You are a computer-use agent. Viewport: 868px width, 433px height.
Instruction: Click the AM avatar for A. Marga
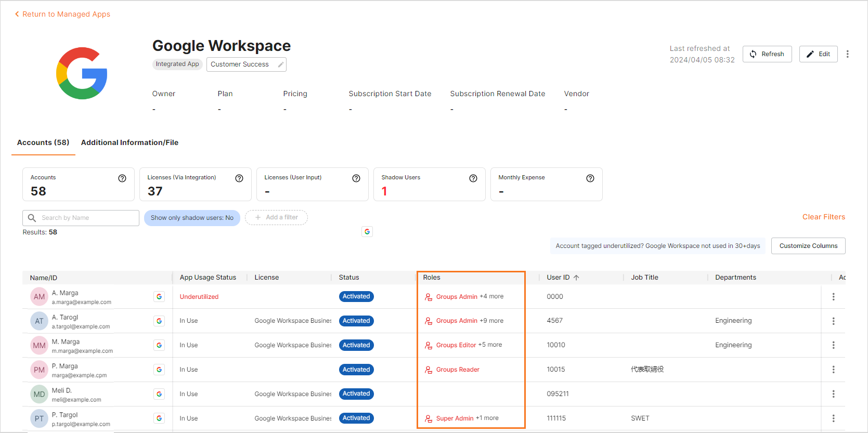pyautogui.click(x=40, y=297)
